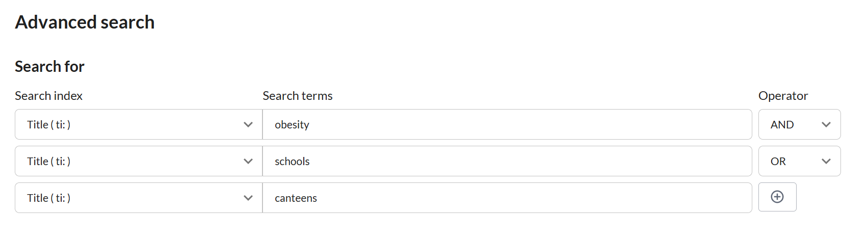This screenshot has height=239, width=868.
Task: Change the AND operator selection
Action: point(799,125)
